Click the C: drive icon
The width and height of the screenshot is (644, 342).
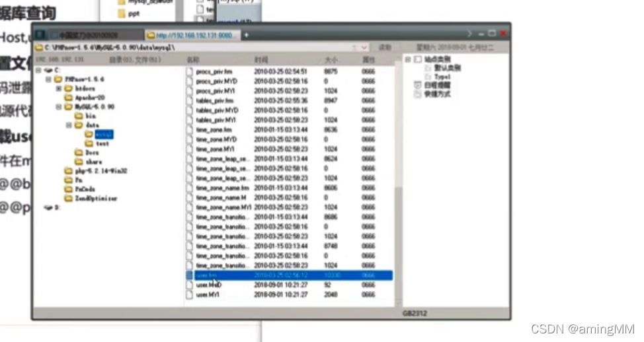point(48,70)
